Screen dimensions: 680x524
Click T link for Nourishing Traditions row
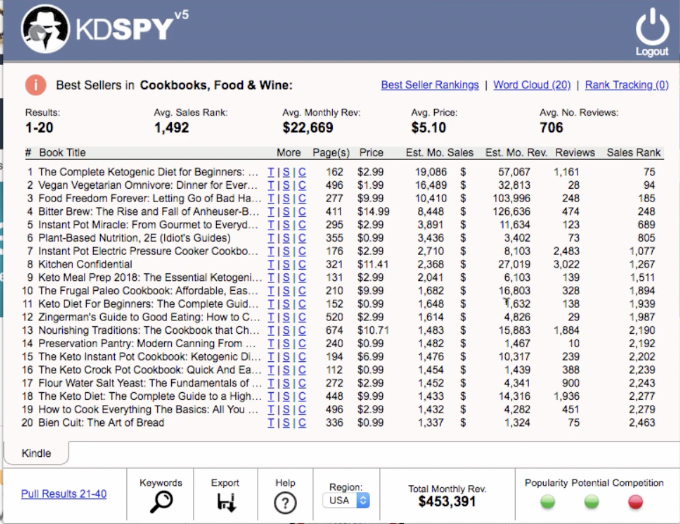(x=271, y=331)
